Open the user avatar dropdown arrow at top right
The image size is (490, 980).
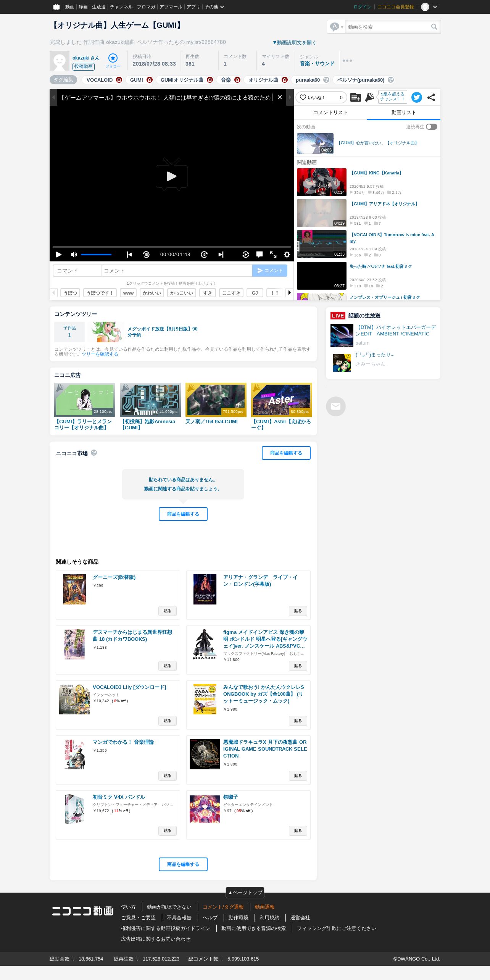pyautogui.click(x=435, y=7)
